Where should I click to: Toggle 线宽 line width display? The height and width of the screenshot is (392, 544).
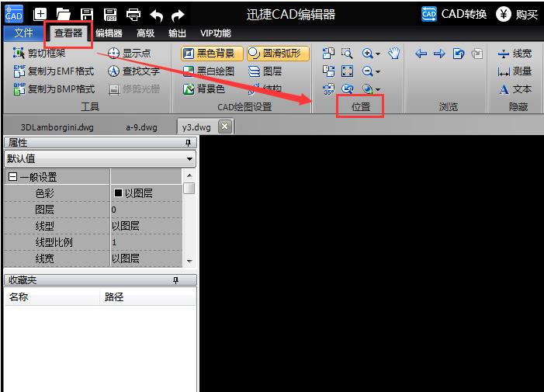pyautogui.click(x=515, y=54)
